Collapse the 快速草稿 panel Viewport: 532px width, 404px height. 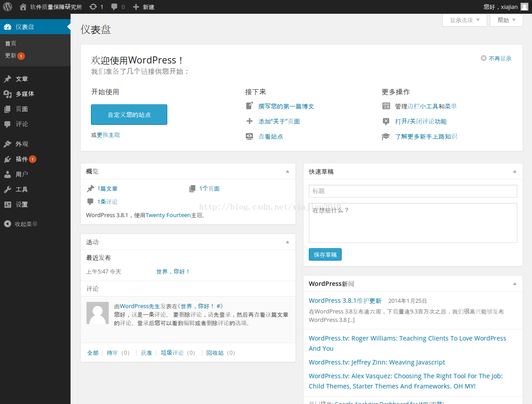click(515, 171)
